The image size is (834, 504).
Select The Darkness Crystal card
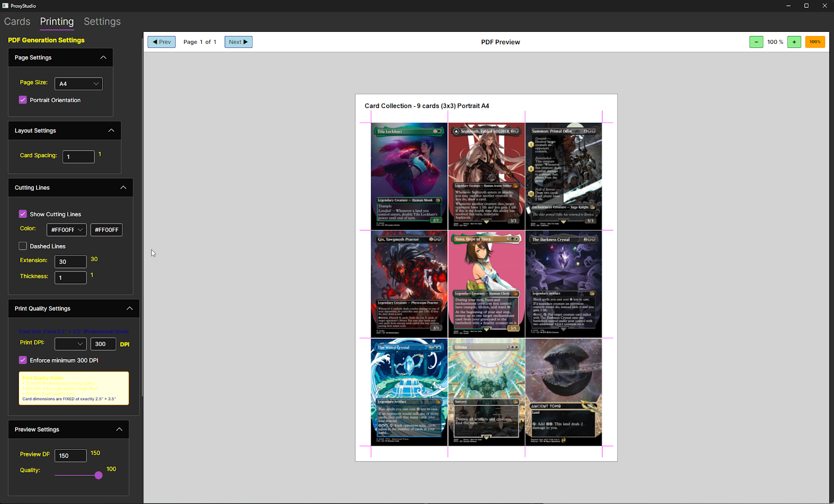point(563,284)
